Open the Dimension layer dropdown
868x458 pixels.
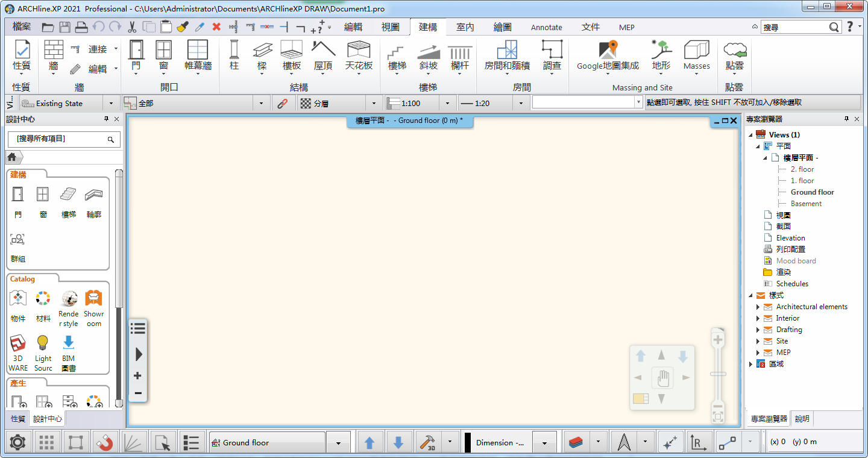pyautogui.click(x=544, y=443)
